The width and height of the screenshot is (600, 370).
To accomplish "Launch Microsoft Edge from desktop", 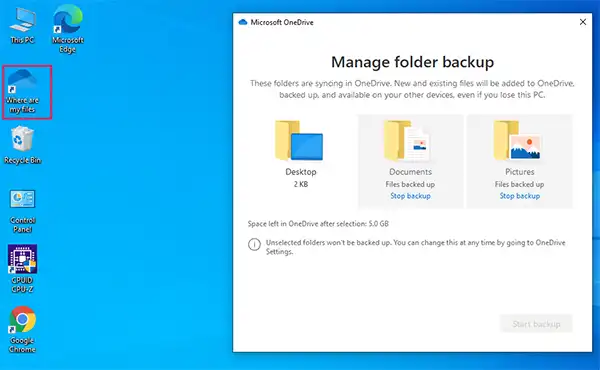I will coord(68,29).
